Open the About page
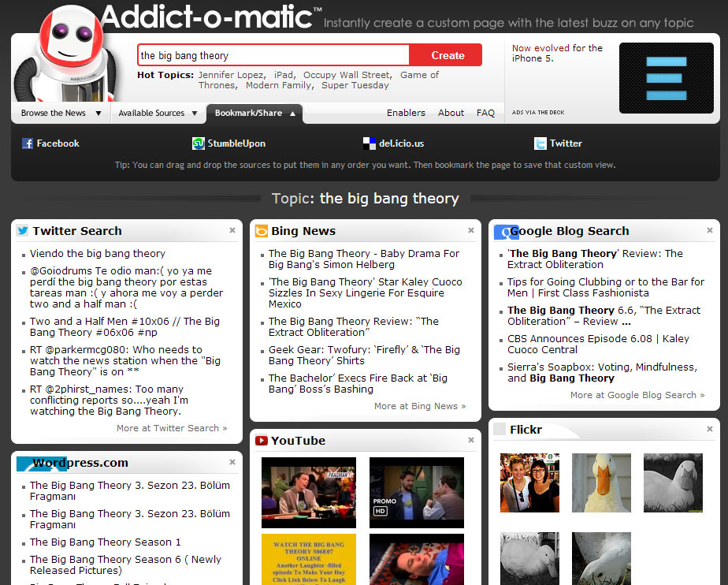 point(451,113)
